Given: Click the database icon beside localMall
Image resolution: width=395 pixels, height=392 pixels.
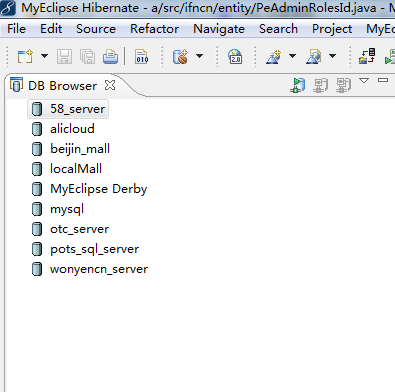Looking at the screenshot, I should pyautogui.click(x=37, y=169).
